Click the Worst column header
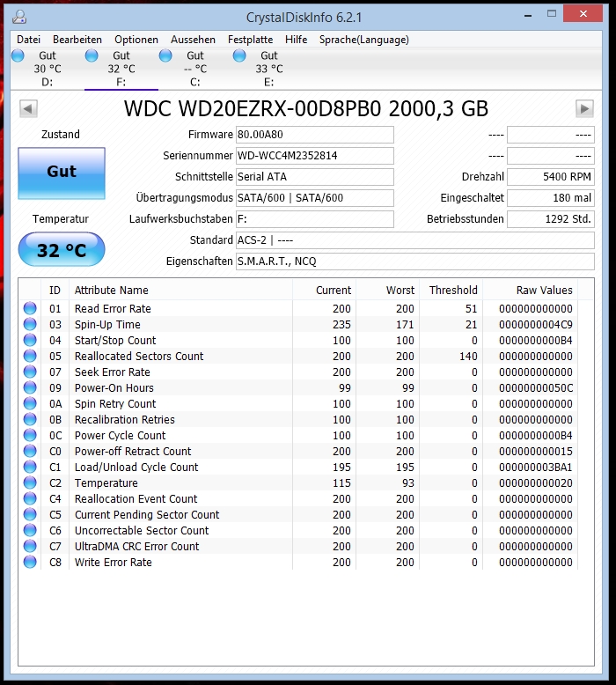Screen dimensions: 616x685 [x=388, y=290]
